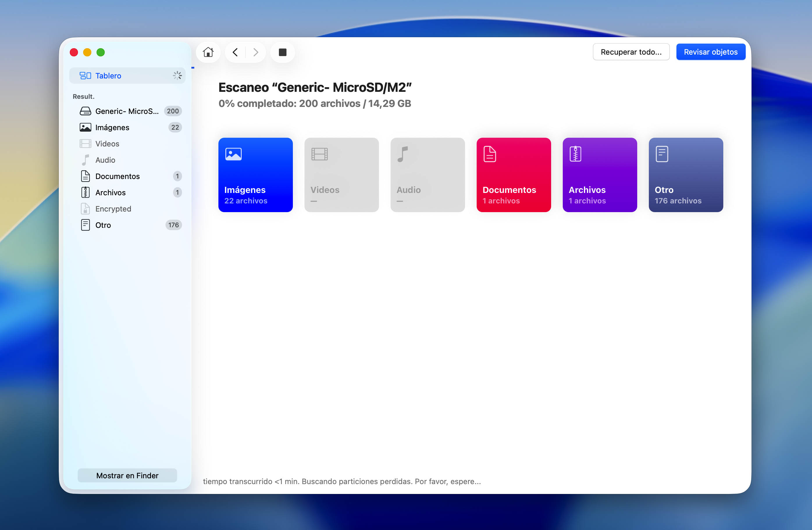Viewport: 812px width, 530px height.
Task: Click the file icon on Otro card
Action: pos(662,154)
